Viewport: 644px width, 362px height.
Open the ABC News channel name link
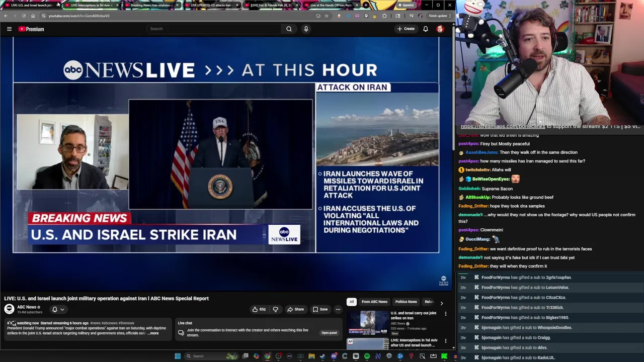[27, 307]
